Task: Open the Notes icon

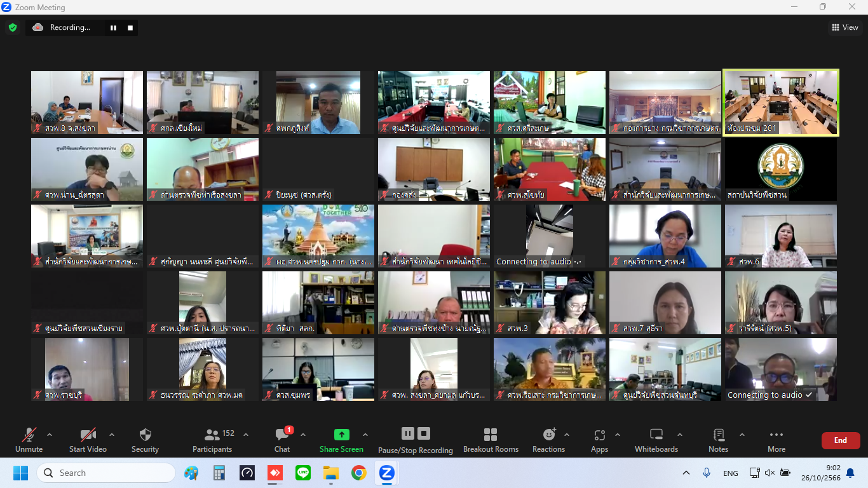Action: [x=719, y=435]
